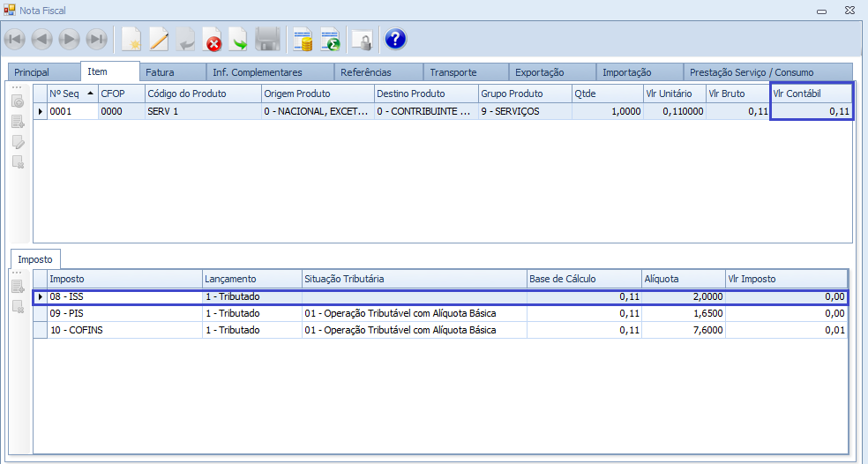Click the floppy disk save icon

pyautogui.click(x=267, y=39)
